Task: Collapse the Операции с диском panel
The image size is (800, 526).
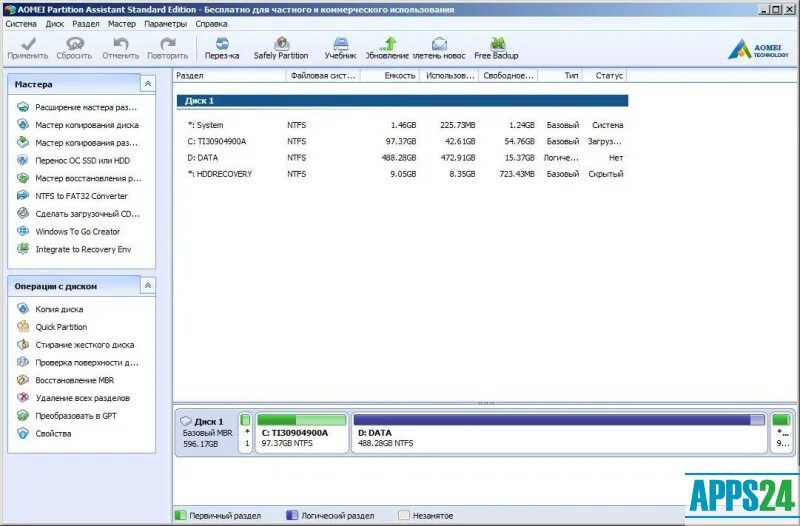Action: point(148,285)
